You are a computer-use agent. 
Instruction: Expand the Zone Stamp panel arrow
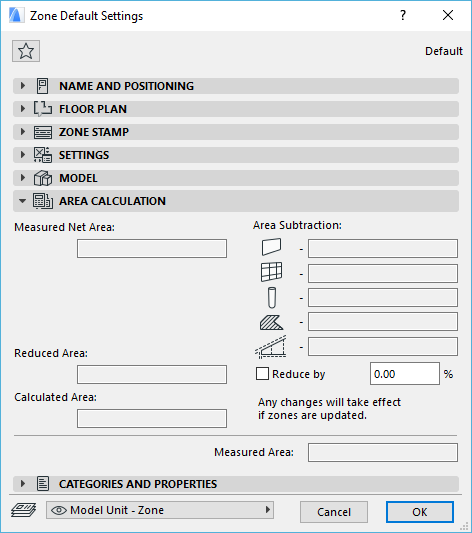[23, 132]
